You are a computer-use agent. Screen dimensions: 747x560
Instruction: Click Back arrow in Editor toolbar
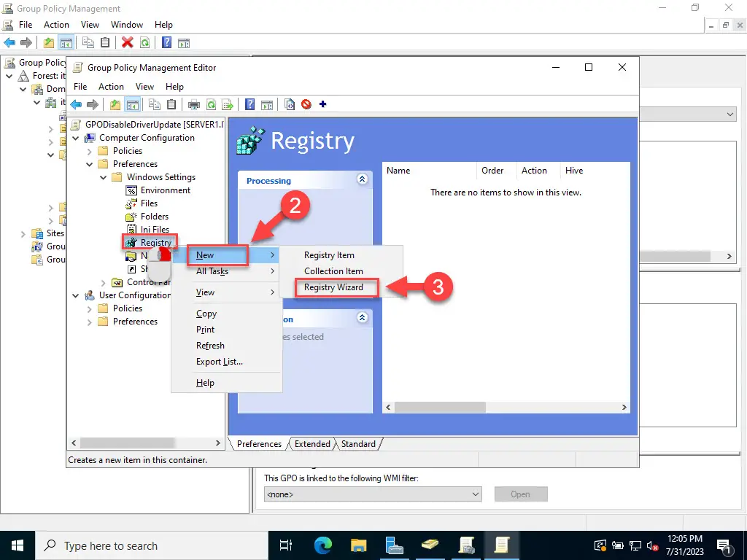point(76,104)
